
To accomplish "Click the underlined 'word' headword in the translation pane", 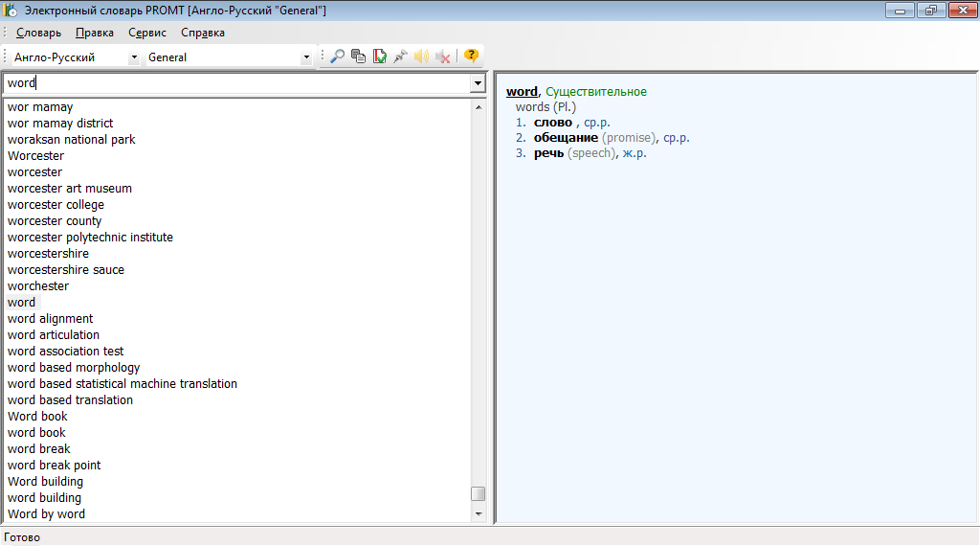I will pyautogui.click(x=522, y=91).
